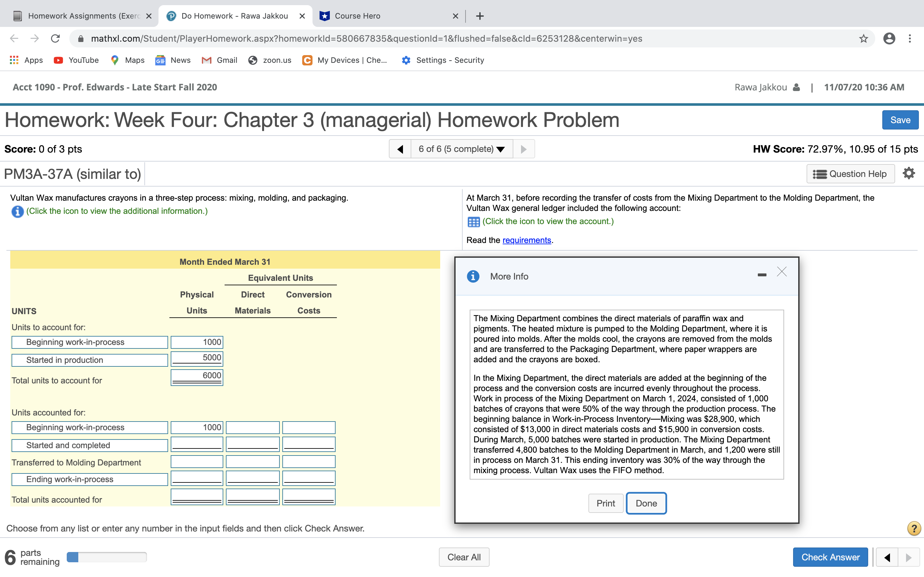Screen dimensions: 924x577
Task: Click the settings gear beside Question Help
Action: click(x=908, y=174)
